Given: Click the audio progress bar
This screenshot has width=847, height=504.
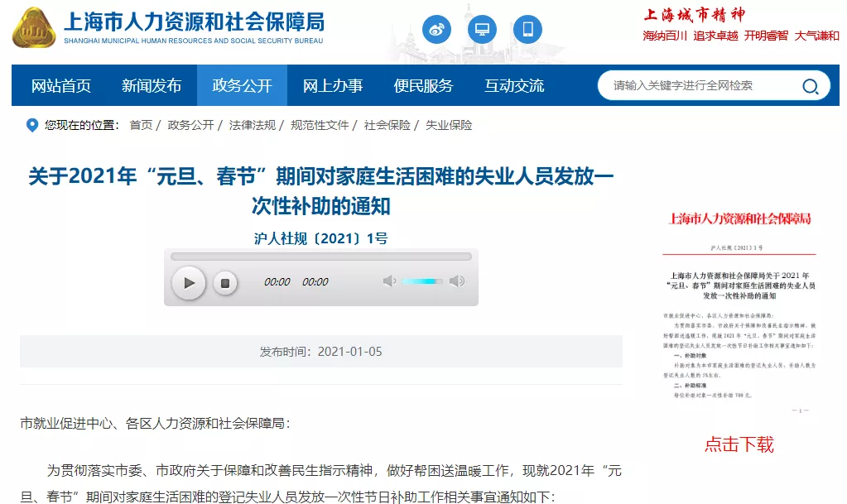Looking at the screenshot, I should (x=321, y=257).
